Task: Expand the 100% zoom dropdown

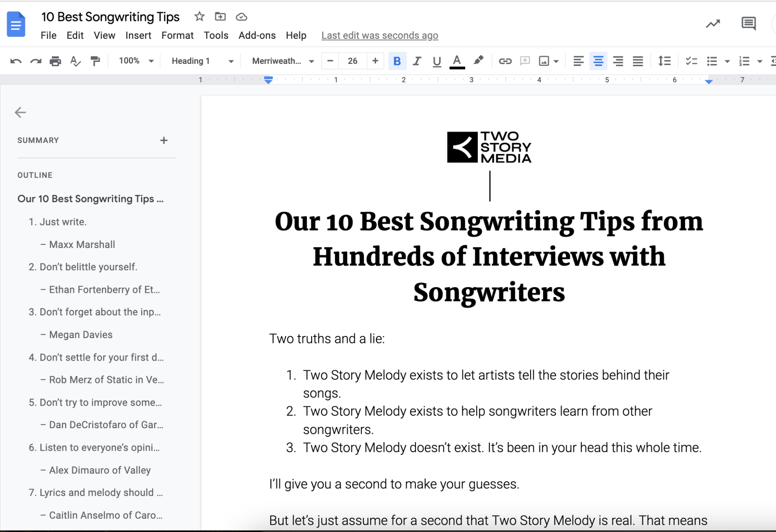Action: [136, 61]
